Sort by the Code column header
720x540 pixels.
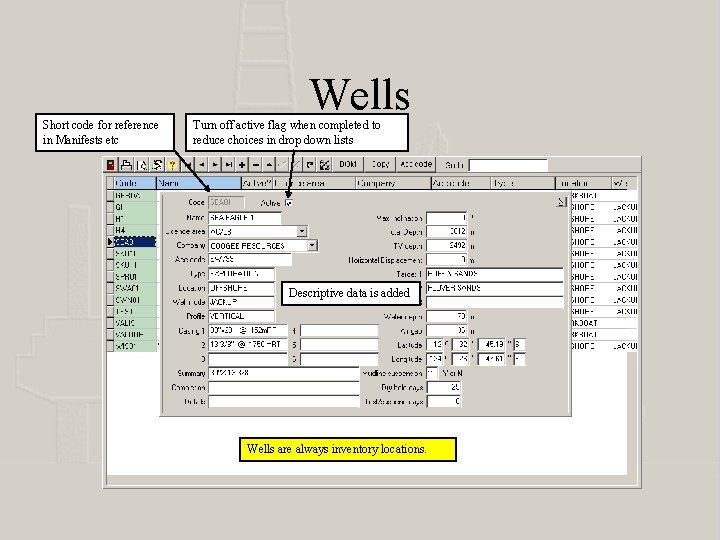tap(135, 183)
